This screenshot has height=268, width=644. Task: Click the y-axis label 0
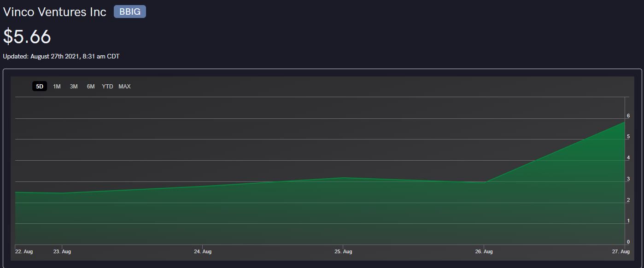(x=628, y=242)
